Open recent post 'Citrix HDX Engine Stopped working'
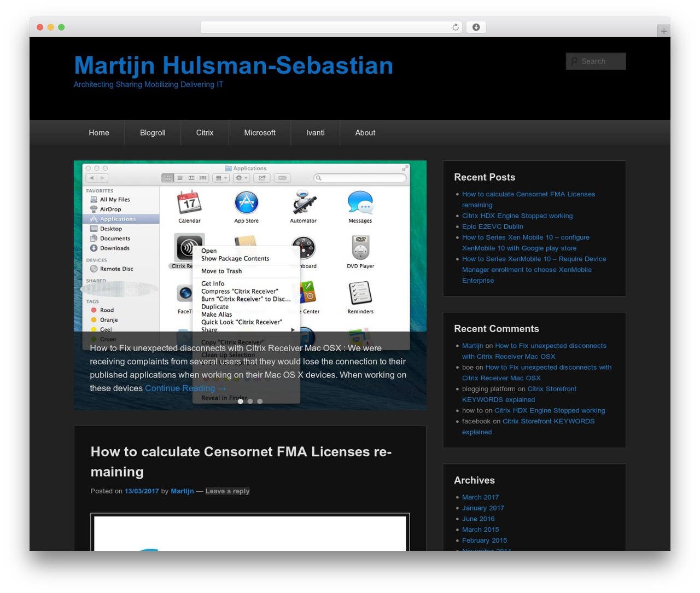Image resolution: width=700 pixels, height=593 pixels. pos(517,216)
